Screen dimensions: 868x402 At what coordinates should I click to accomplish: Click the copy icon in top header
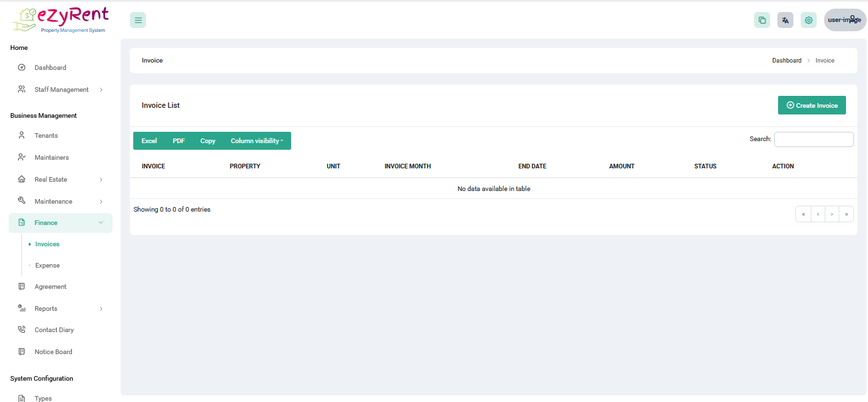(x=761, y=20)
